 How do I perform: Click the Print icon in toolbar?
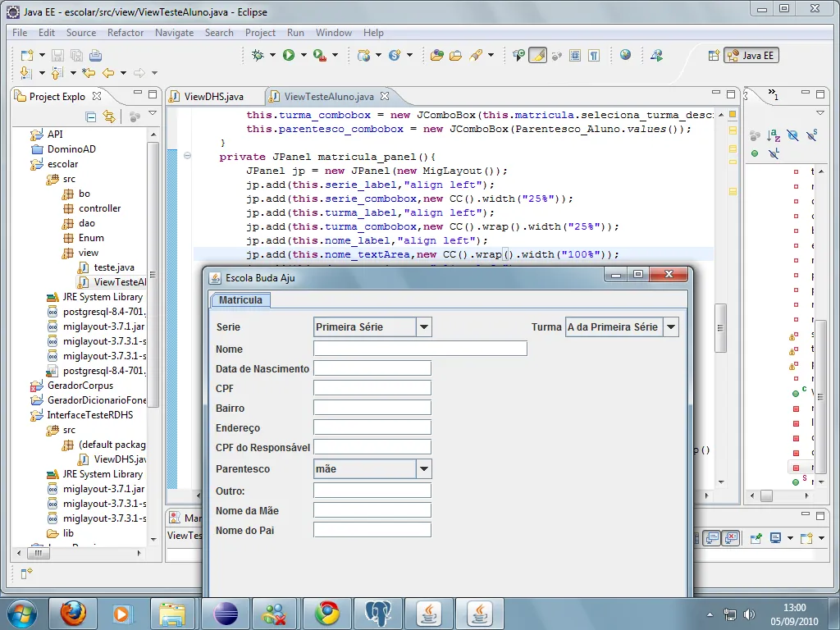[95, 55]
